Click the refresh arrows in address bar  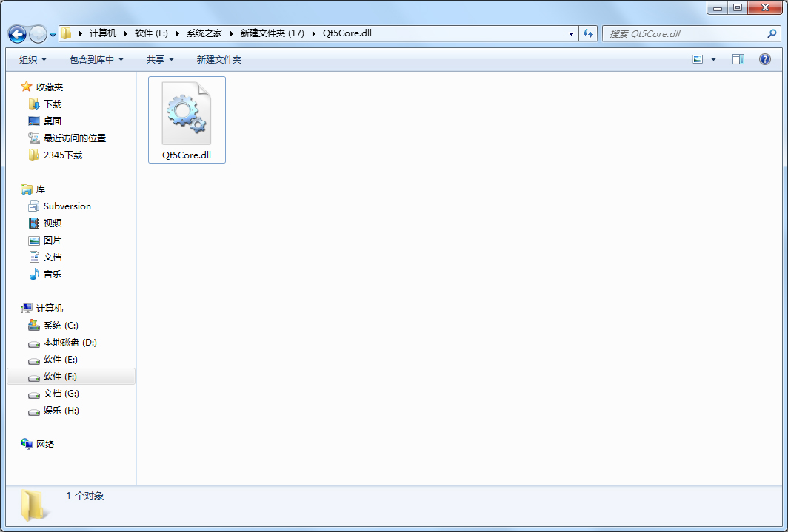(x=587, y=33)
